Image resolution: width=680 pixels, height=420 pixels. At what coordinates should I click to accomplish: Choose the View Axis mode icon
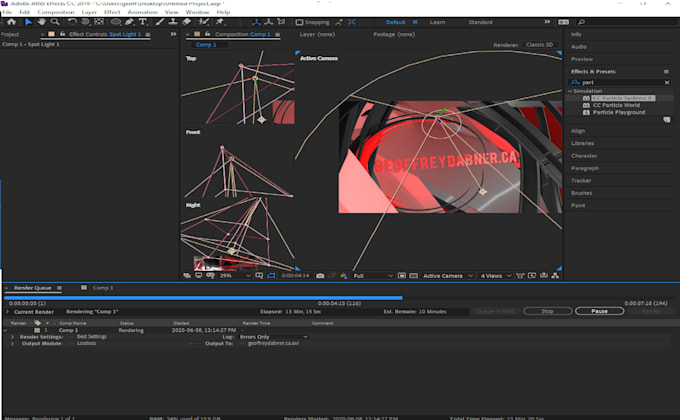point(281,22)
